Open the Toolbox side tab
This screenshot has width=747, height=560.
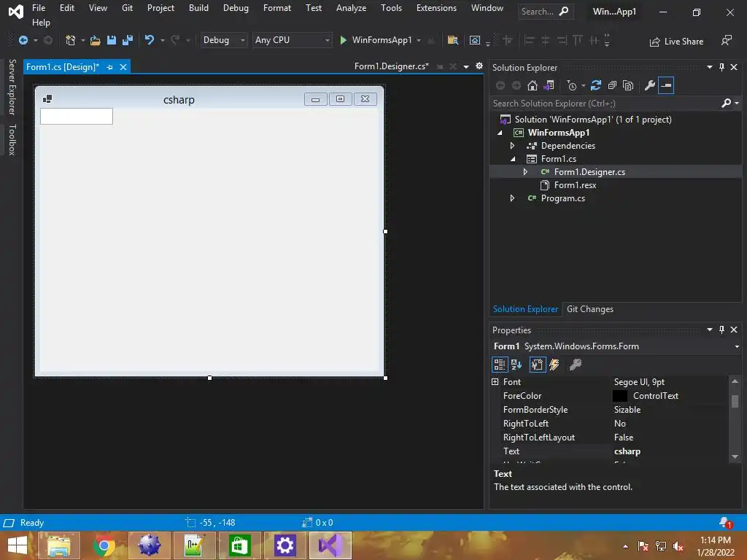(12, 139)
